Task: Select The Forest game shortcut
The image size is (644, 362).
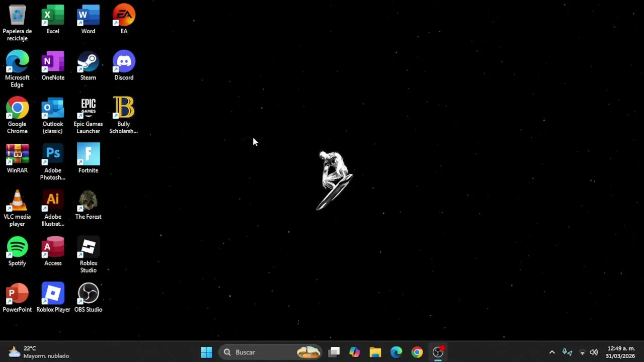Action: pyautogui.click(x=88, y=205)
